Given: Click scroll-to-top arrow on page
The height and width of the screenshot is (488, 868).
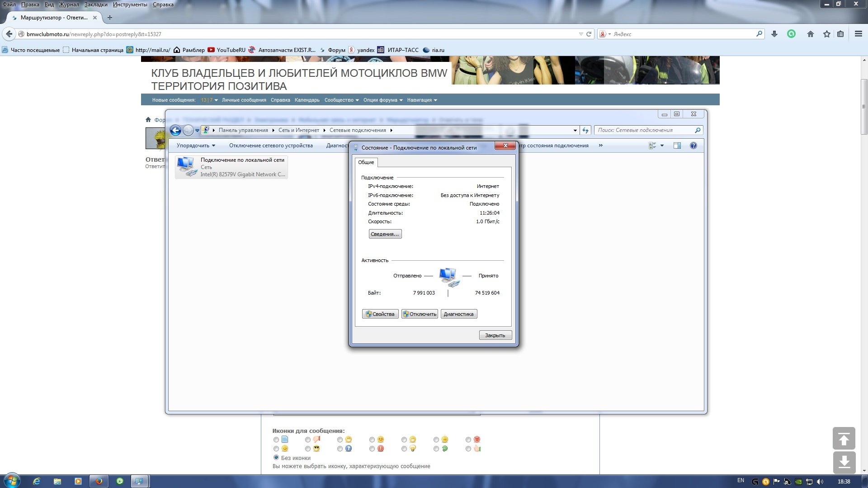Looking at the screenshot, I should coord(844,438).
